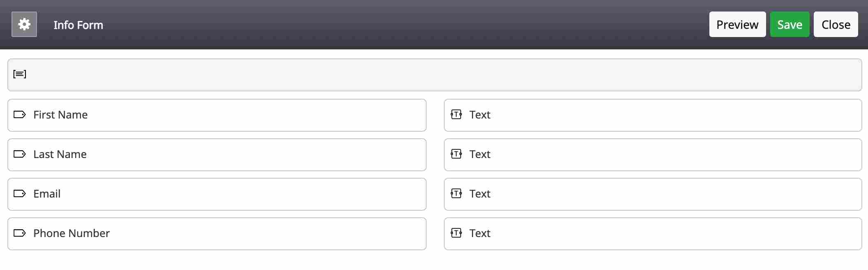Click the Phone Number label icon
868x270 pixels.
click(x=20, y=233)
